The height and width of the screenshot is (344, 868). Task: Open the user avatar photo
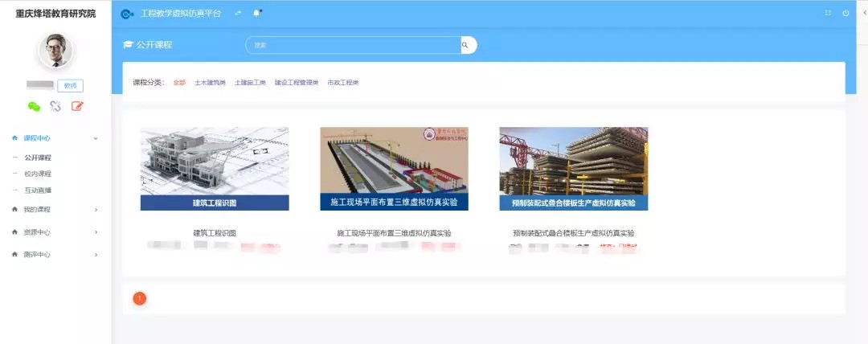pyautogui.click(x=55, y=51)
